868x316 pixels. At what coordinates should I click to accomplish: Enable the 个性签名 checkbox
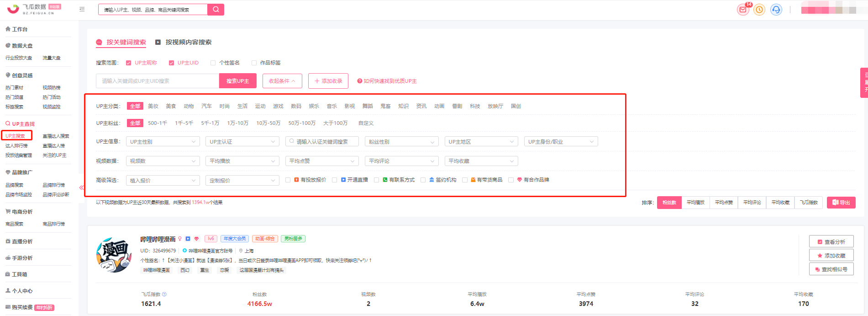point(213,63)
